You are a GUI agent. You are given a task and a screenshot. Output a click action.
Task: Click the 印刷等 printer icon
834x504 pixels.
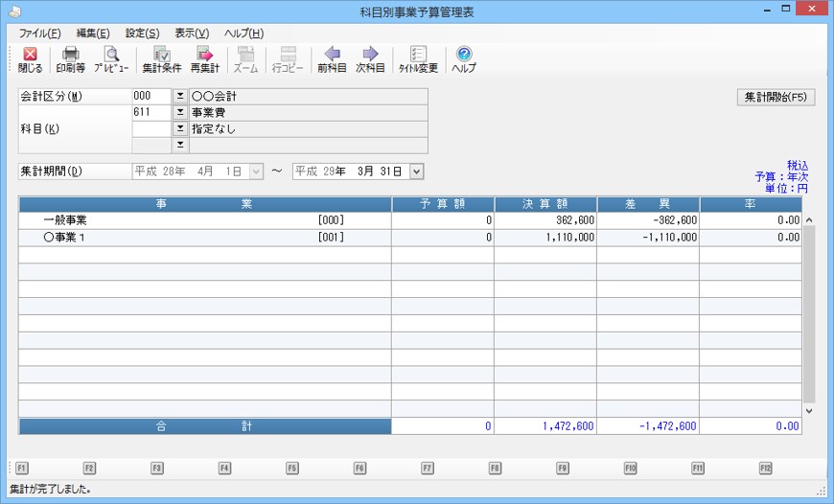click(70, 59)
